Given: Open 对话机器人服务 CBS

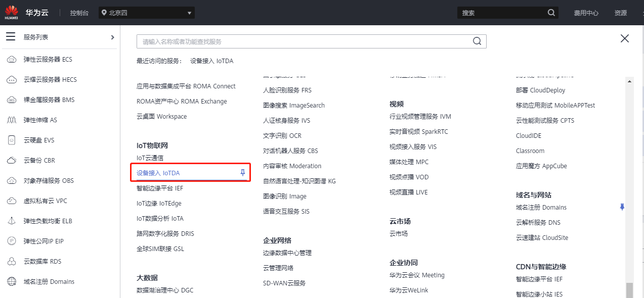Looking at the screenshot, I should point(290,151).
